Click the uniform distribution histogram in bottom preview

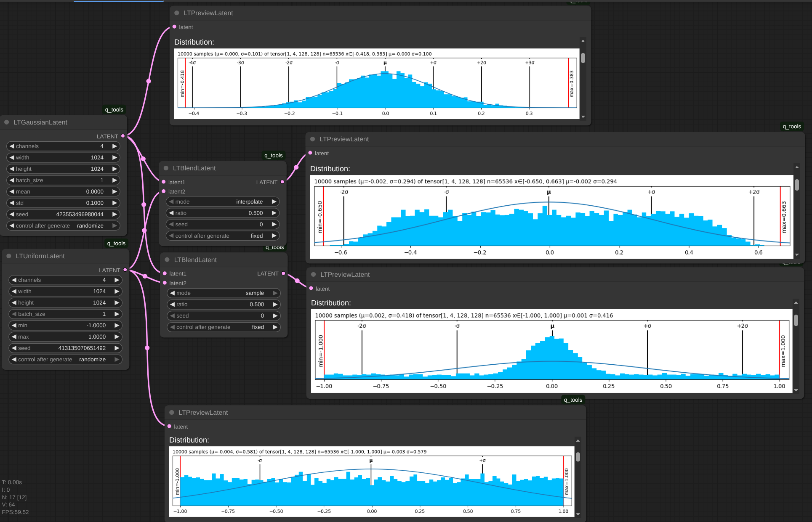point(372,482)
